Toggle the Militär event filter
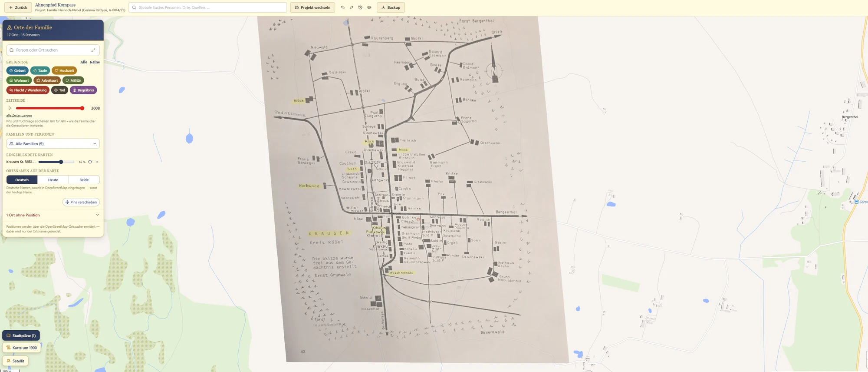This screenshot has width=868, height=372. (x=73, y=80)
